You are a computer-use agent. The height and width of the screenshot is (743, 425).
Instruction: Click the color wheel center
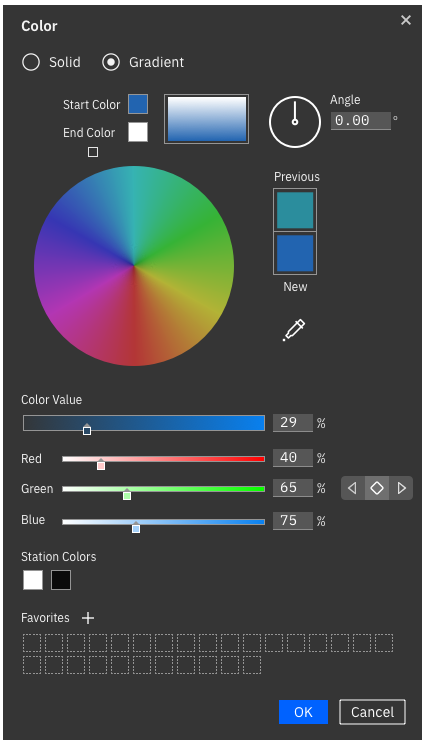coord(134,266)
